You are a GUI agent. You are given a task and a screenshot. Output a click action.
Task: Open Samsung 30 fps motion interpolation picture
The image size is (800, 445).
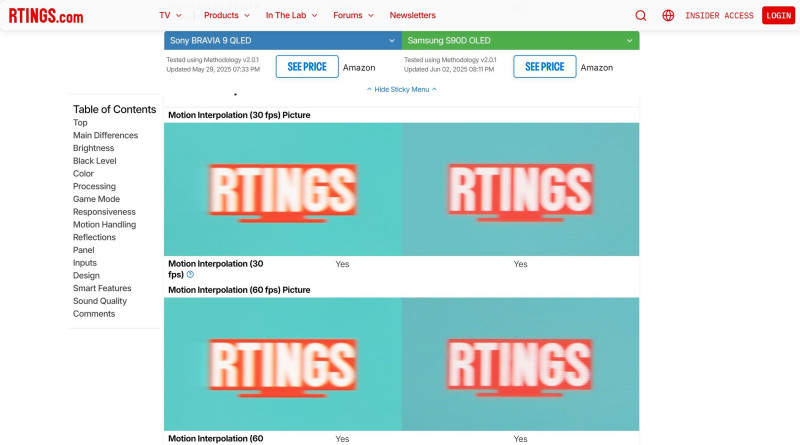point(520,189)
